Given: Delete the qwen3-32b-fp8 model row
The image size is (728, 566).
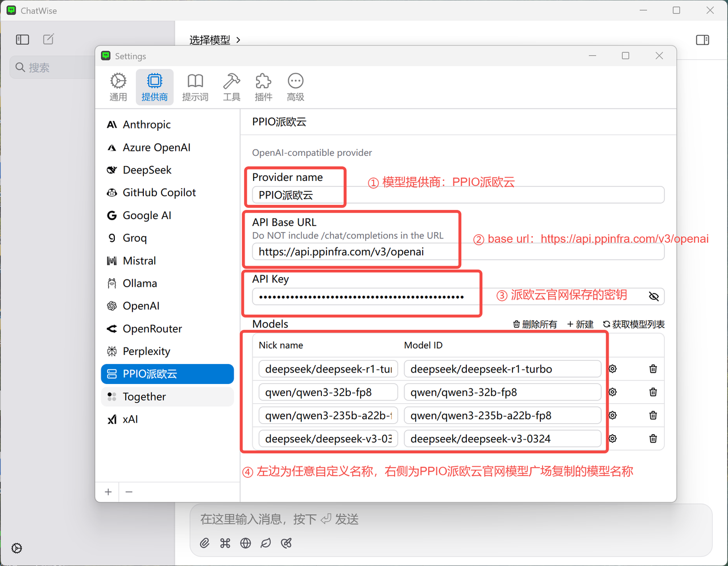Looking at the screenshot, I should tap(653, 393).
